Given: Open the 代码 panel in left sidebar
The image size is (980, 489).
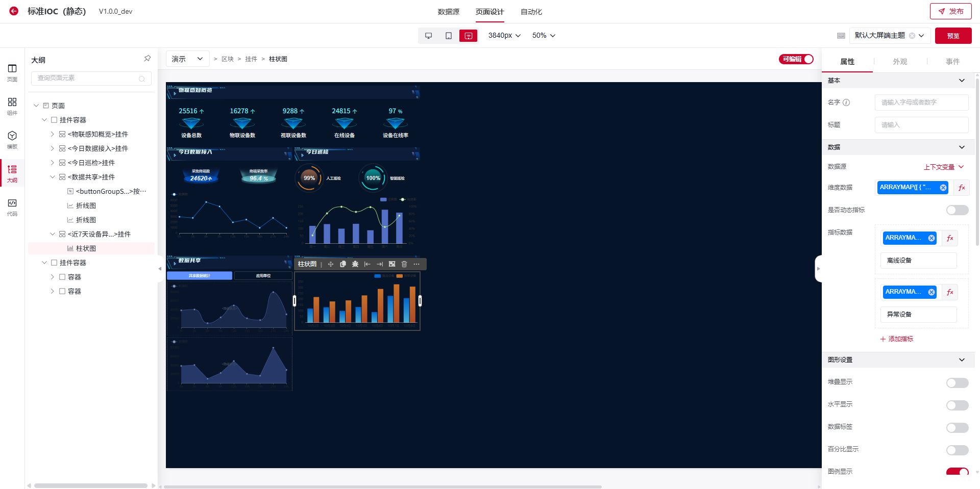Looking at the screenshot, I should click(12, 207).
